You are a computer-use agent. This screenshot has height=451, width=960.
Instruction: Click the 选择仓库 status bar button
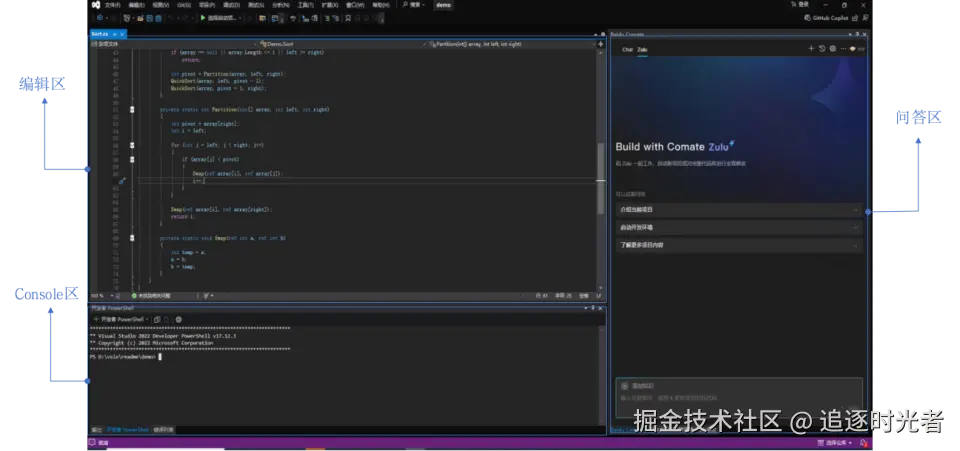click(836, 443)
